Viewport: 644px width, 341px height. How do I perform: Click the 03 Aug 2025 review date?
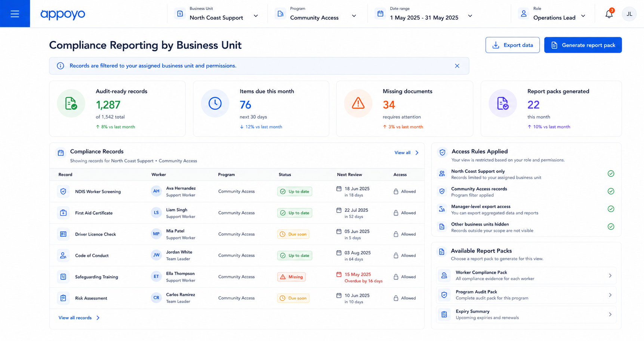tap(357, 253)
